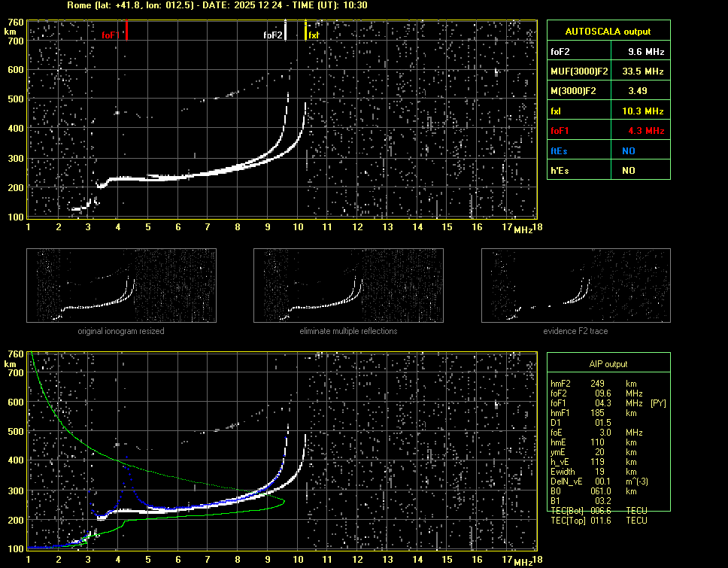Image resolution: width=728 pixels, height=568 pixels.
Task: Open the evidence F2 trace thumbnail
Action: click(575, 285)
